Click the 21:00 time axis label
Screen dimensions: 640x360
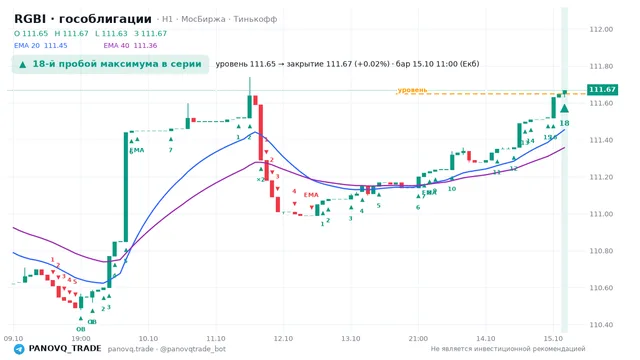click(x=418, y=338)
